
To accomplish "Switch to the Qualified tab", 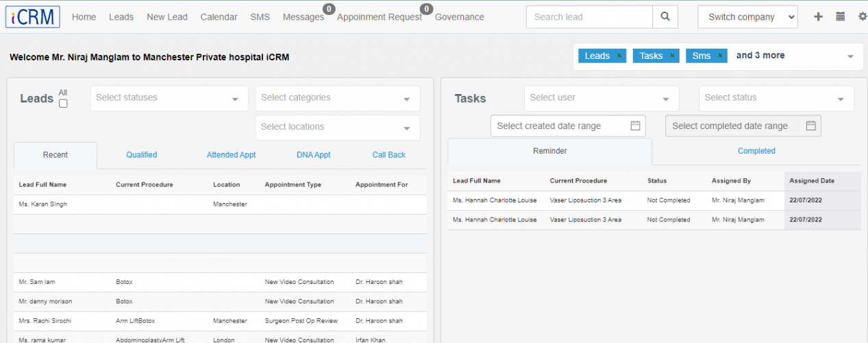I will pos(142,155).
